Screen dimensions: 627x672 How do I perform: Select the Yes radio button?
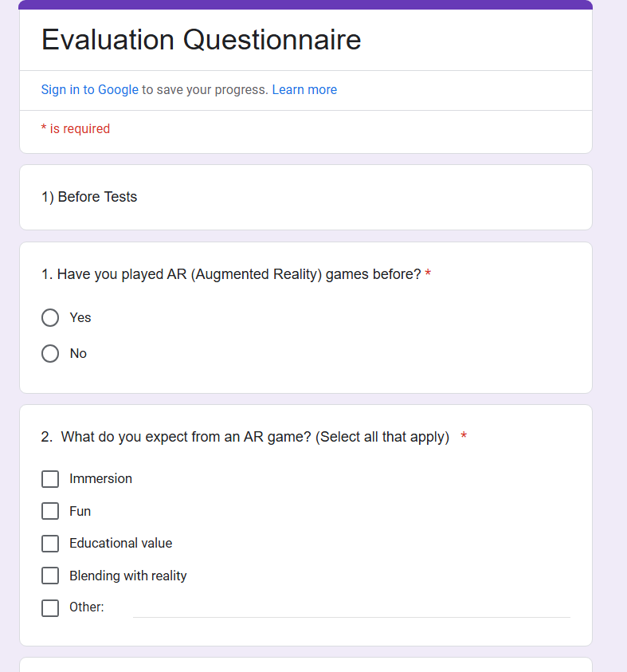[50, 317]
